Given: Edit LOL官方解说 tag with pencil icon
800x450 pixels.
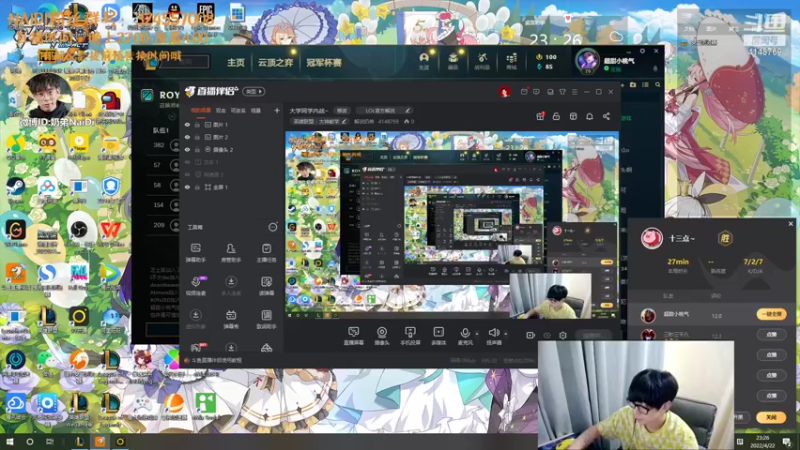Looking at the screenshot, I should point(408,110).
